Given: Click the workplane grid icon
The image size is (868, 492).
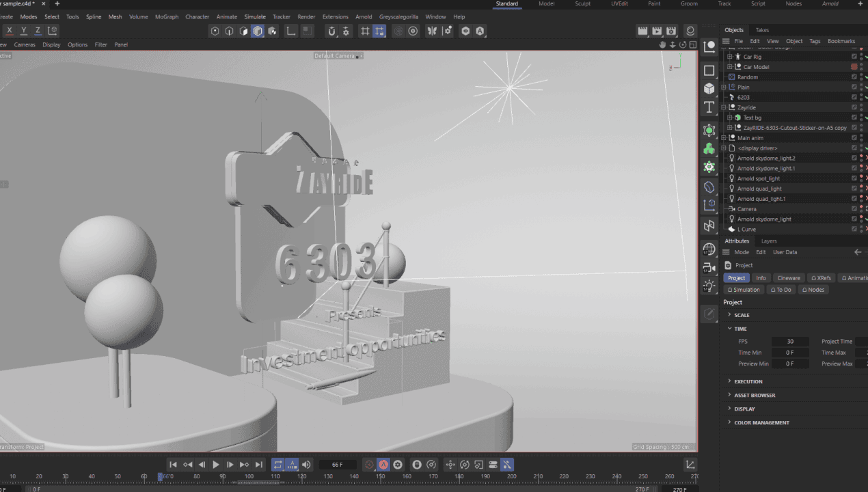Looking at the screenshot, I should pos(365,31).
